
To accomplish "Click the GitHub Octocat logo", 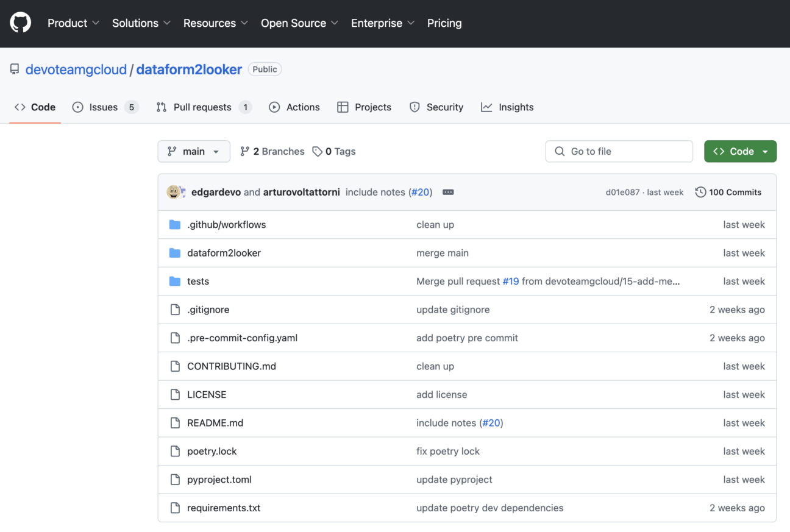I will tap(20, 23).
